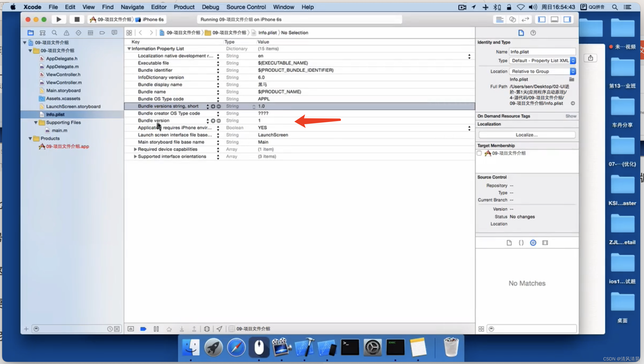Screen dimensions: 644x364
Task: Open the Navigate menu in menu bar
Action: [x=132, y=7]
